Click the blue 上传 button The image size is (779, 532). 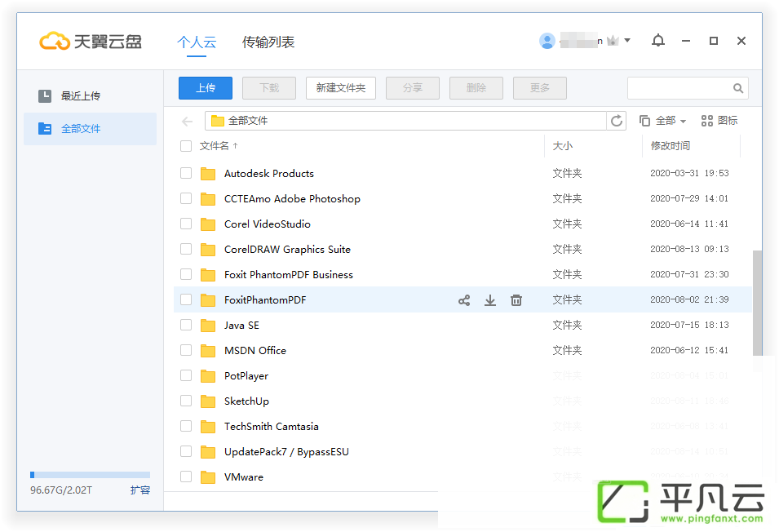[x=206, y=88]
